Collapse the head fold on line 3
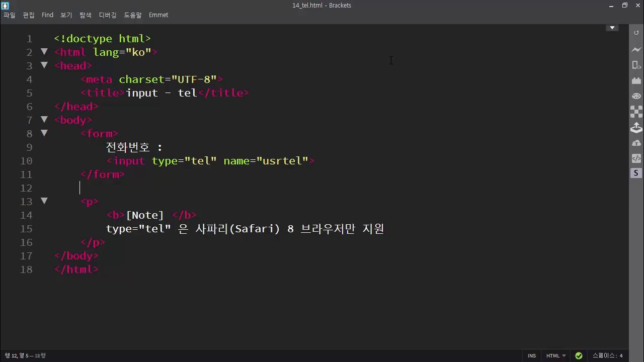 44,65
